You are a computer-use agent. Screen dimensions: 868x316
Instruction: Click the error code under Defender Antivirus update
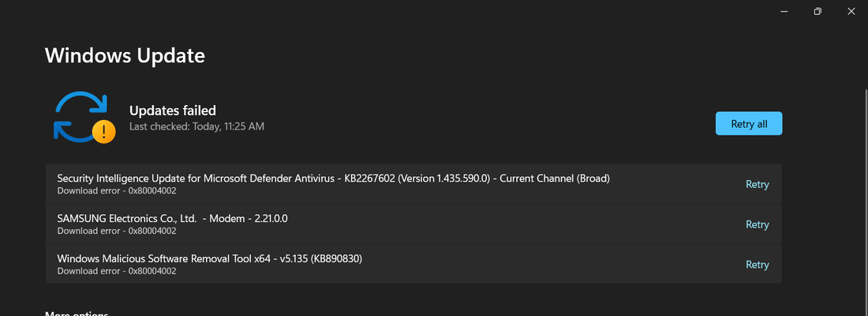152,190
